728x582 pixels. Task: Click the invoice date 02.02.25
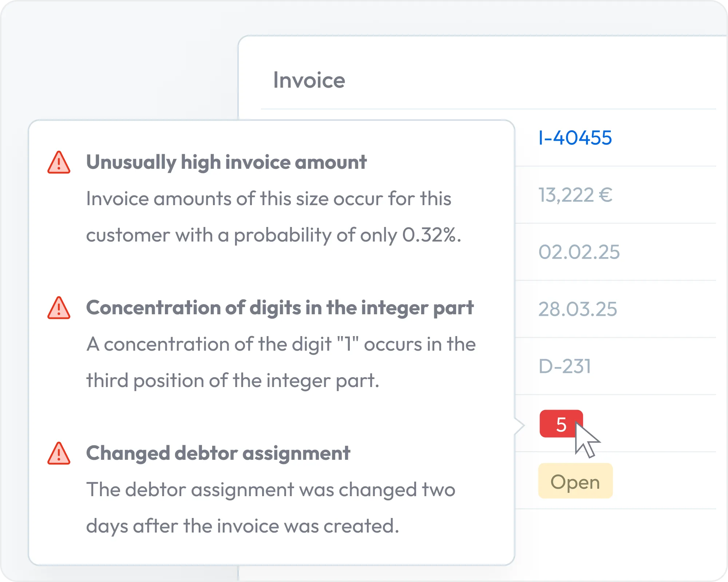click(579, 252)
